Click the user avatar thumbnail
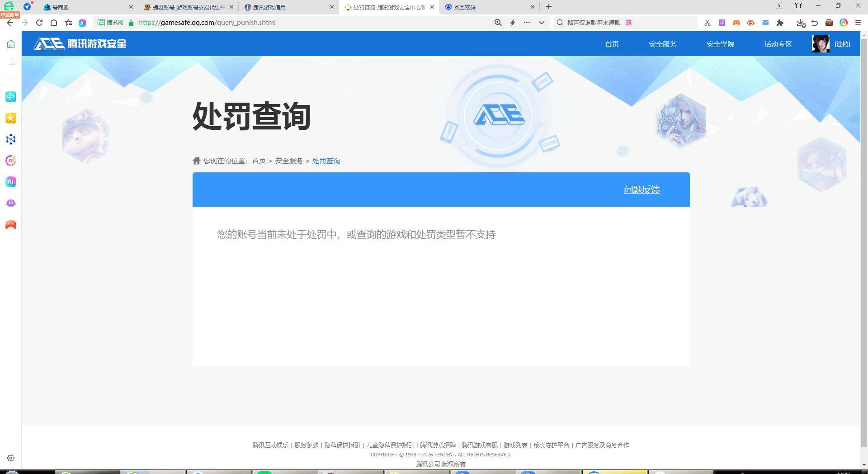The width and height of the screenshot is (868, 474). (x=821, y=44)
